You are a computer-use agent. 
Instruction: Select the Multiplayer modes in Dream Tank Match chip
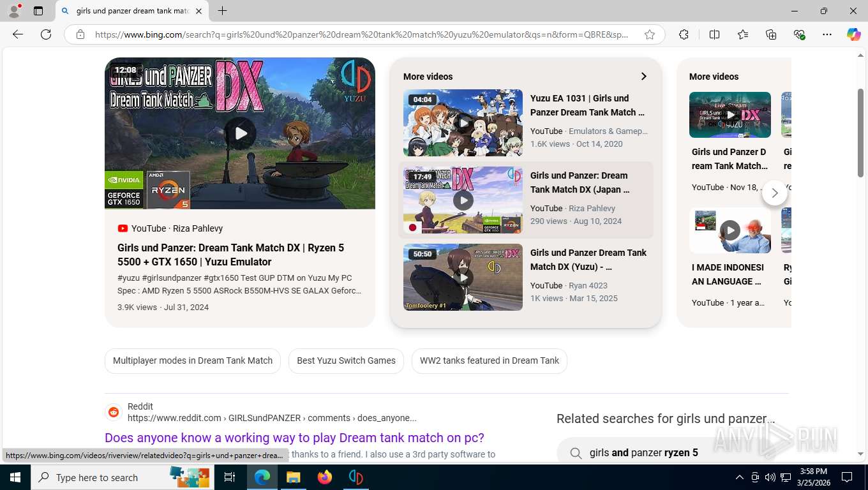coord(193,360)
